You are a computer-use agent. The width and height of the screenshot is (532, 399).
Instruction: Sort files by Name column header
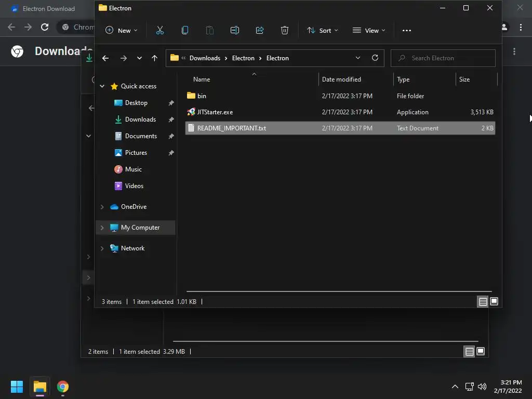pyautogui.click(x=202, y=79)
